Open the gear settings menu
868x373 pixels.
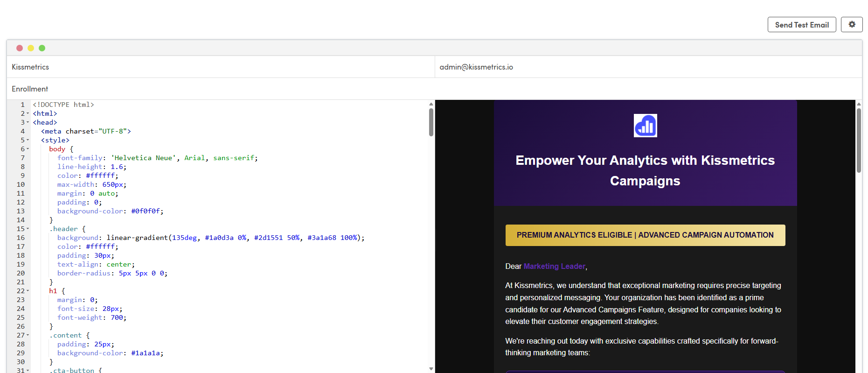[x=852, y=25]
